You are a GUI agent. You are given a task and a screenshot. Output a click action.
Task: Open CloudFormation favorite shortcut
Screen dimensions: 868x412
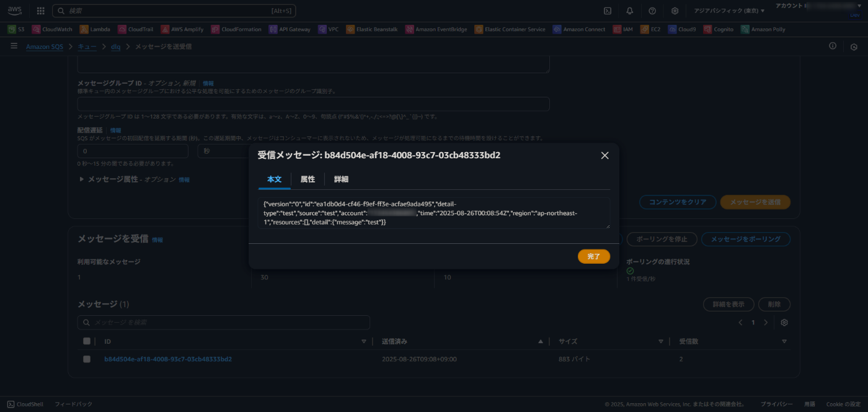pos(237,29)
